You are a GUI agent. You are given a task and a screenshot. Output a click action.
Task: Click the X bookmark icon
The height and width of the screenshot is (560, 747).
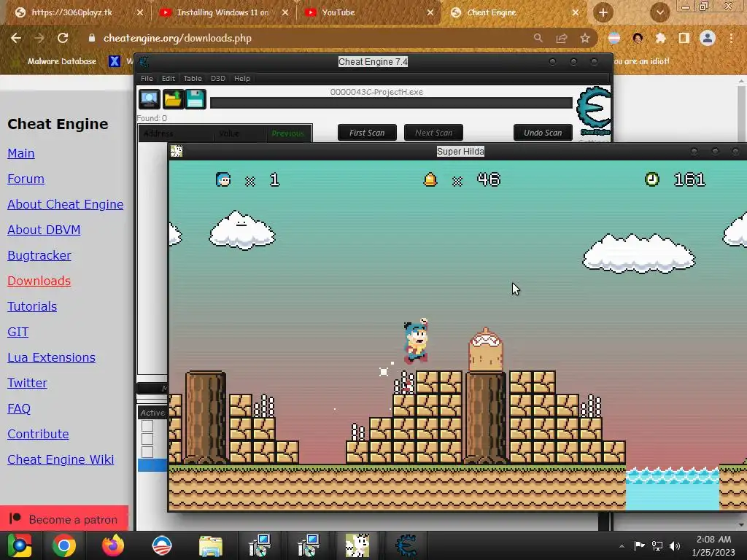tap(115, 61)
